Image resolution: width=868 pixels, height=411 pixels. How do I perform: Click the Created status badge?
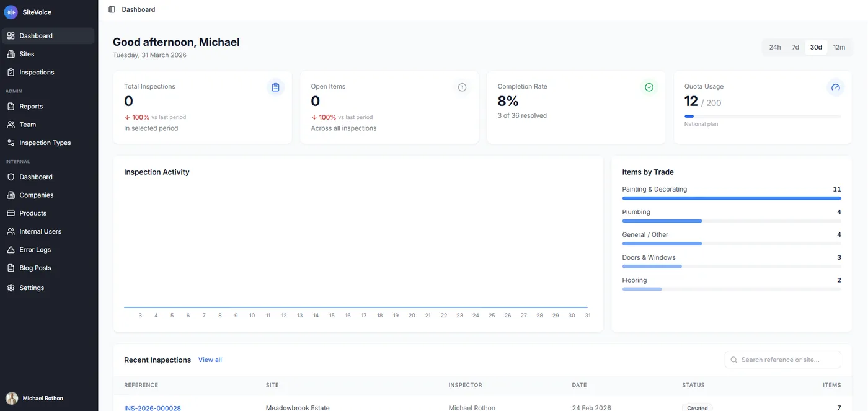coord(697,408)
